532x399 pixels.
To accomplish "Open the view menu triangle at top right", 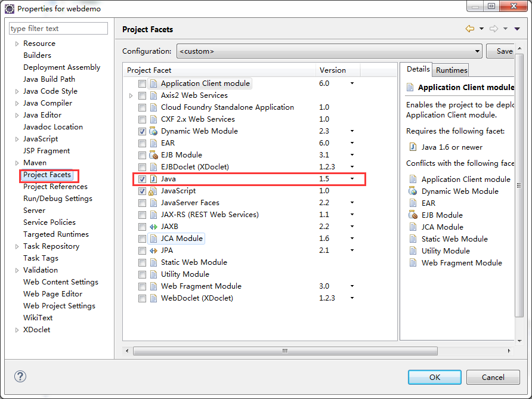I will [x=517, y=29].
